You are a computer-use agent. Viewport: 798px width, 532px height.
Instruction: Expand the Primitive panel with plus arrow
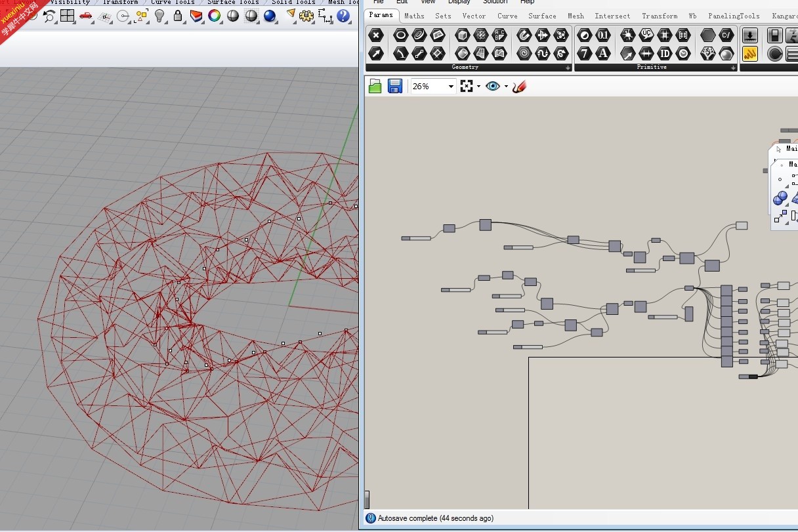(734, 68)
